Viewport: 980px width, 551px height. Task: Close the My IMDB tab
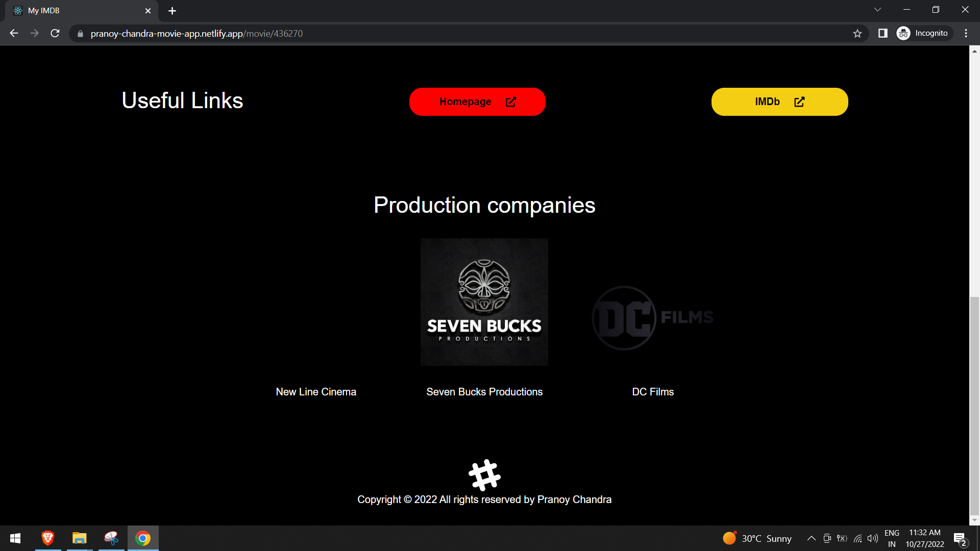coord(148,11)
